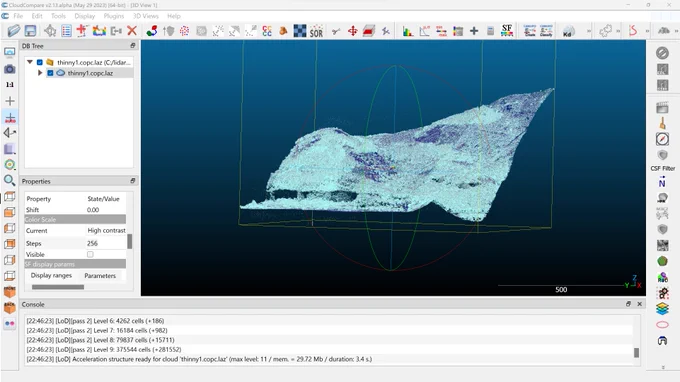The image size is (680, 382).
Task: Click the Shift value 0.00
Action: [x=93, y=210]
